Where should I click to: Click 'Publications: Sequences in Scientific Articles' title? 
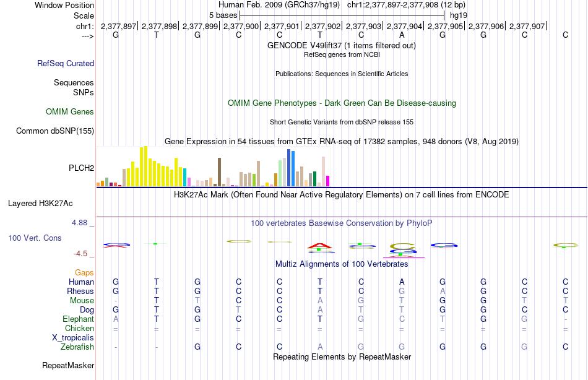pyautogui.click(x=342, y=74)
